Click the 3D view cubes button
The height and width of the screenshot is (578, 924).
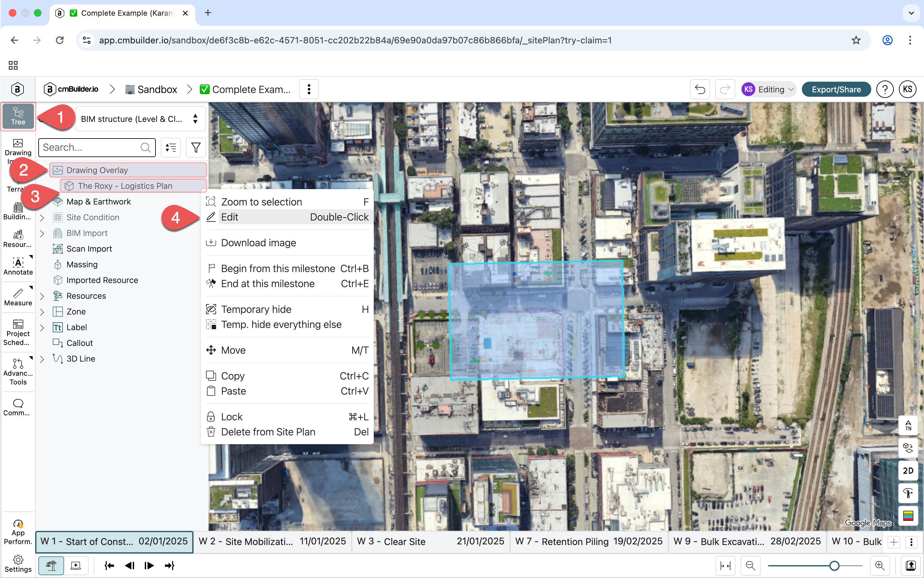click(908, 448)
